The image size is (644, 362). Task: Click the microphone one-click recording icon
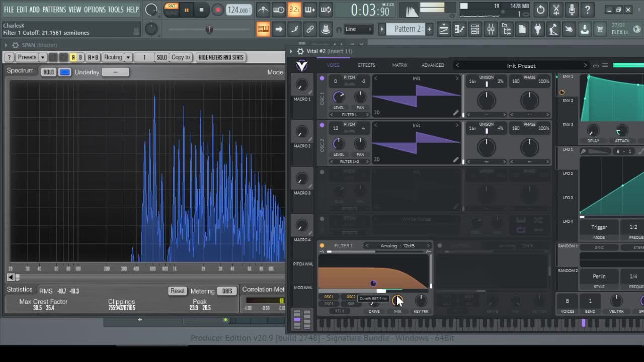click(x=572, y=10)
